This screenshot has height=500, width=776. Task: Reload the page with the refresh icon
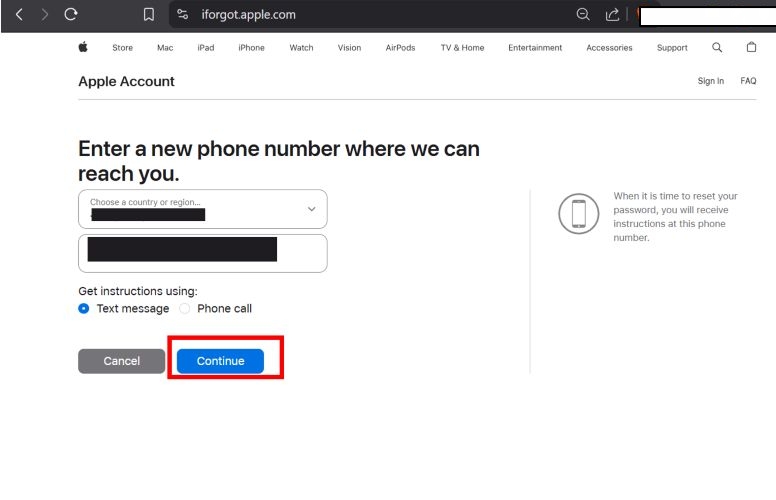(x=70, y=14)
